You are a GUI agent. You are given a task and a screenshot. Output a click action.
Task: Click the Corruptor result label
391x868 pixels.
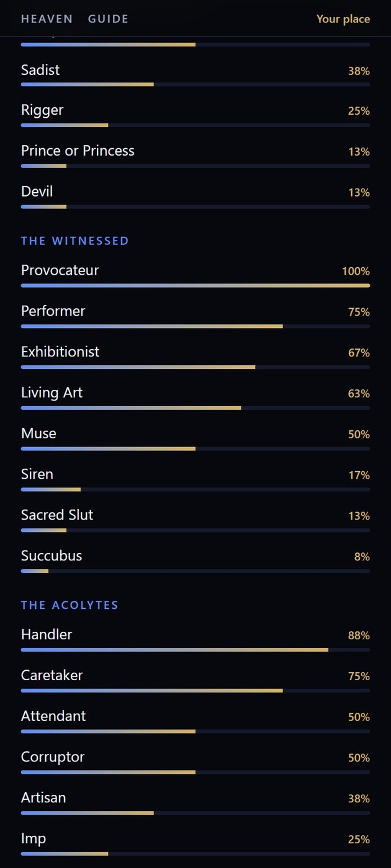53,757
